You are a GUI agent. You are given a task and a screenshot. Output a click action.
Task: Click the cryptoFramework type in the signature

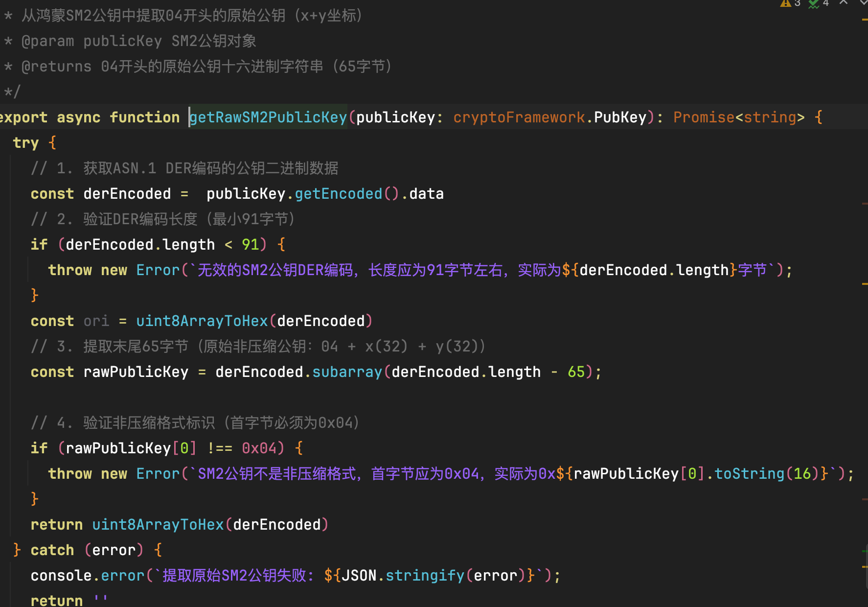pyautogui.click(x=519, y=117)
